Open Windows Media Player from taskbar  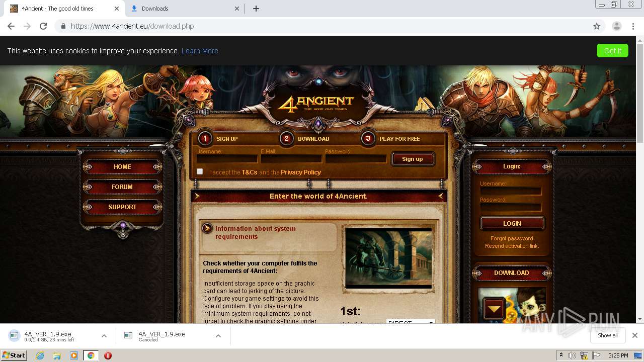click(74, 355)
